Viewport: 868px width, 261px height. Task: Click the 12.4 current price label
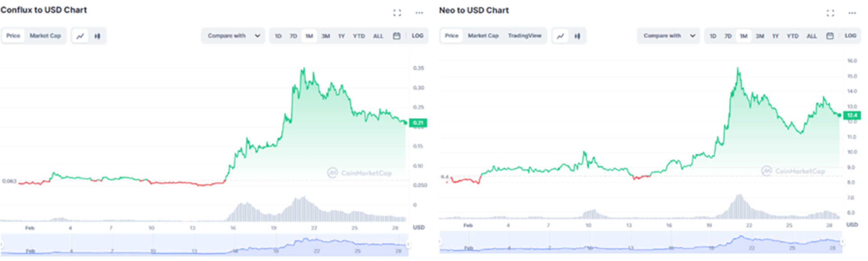(x=852, y=116)
